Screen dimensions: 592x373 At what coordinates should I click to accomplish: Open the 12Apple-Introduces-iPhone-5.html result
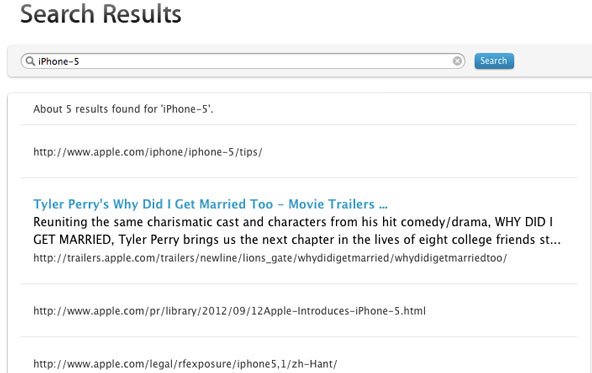pos(229,311)
